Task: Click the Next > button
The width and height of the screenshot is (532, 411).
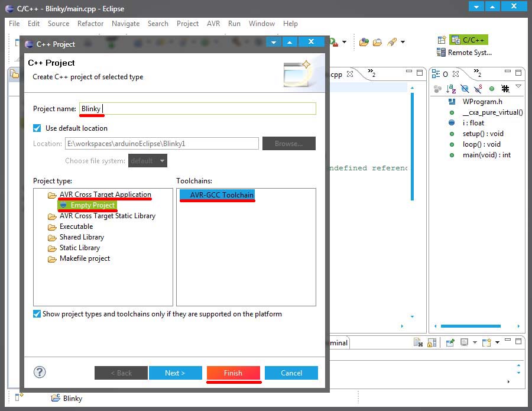Action: pos(175,373)
